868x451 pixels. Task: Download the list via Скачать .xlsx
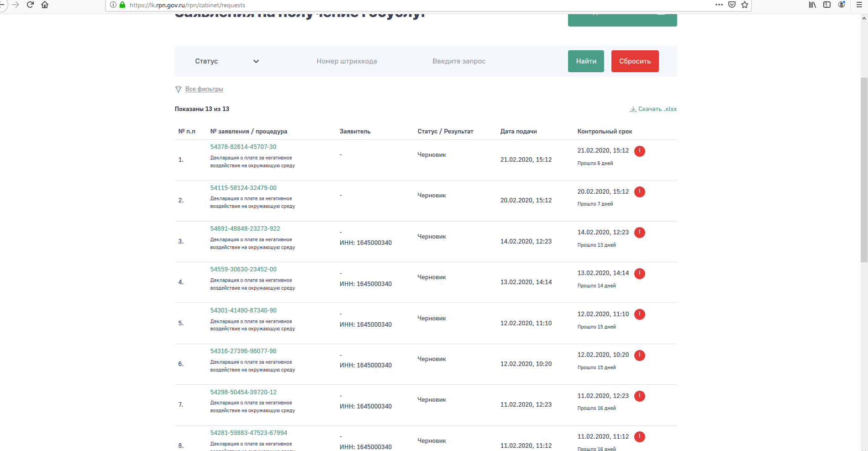pos(653,109)
